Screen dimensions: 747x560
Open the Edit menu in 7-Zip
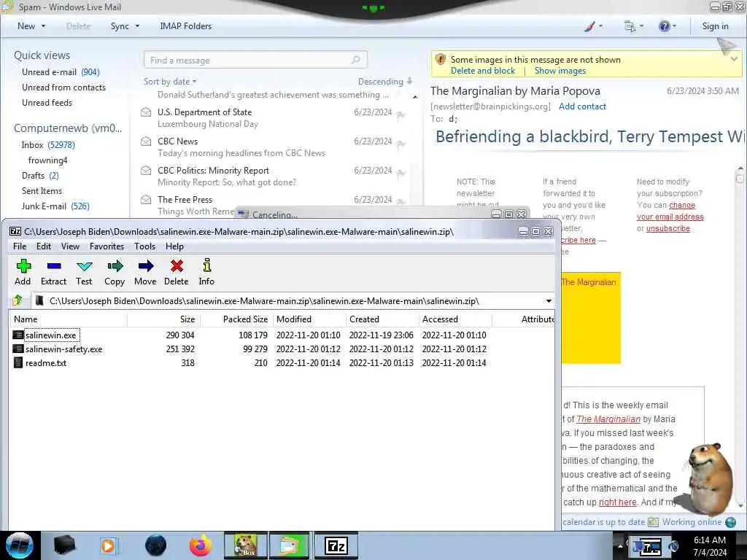coord(43,246)
